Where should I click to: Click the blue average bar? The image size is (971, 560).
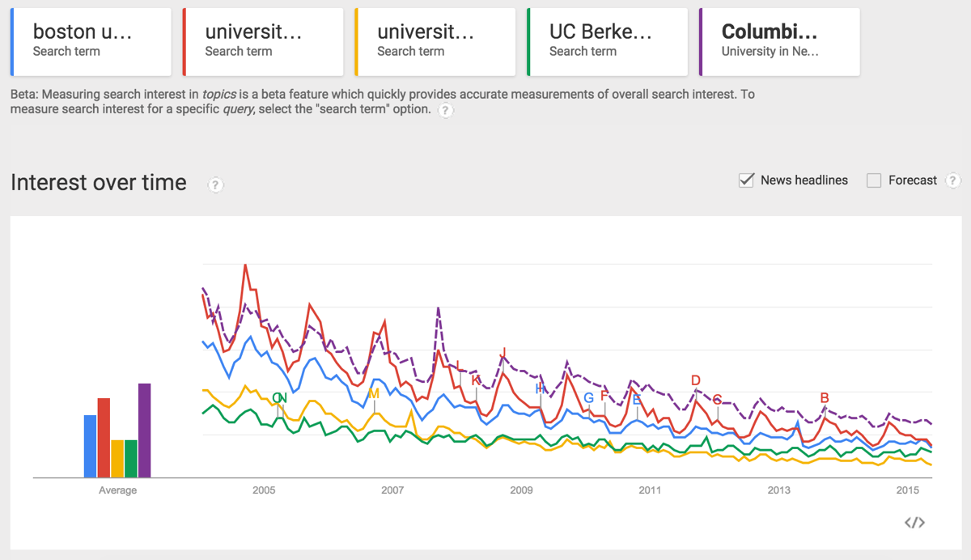click(x=91, y=446)
